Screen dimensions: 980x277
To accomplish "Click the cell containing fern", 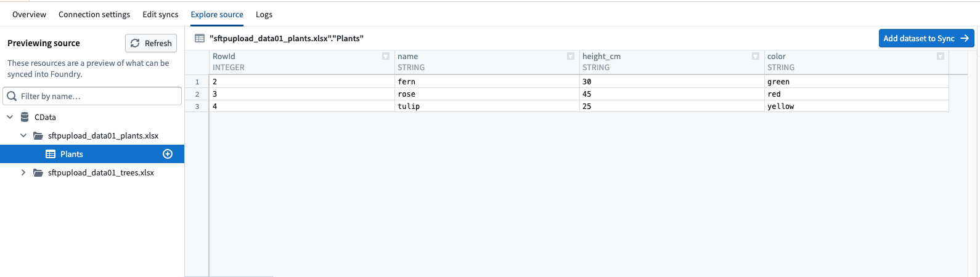I will coord(487,82).
